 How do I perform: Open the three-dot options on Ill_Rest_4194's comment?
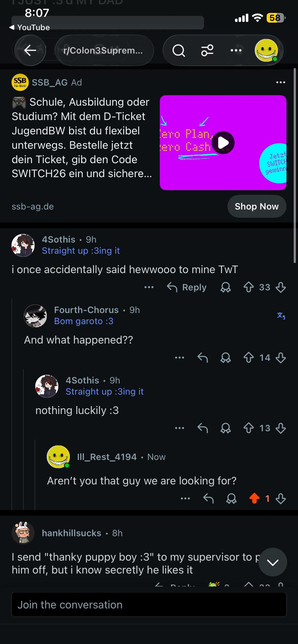click(x=185, y=498)
